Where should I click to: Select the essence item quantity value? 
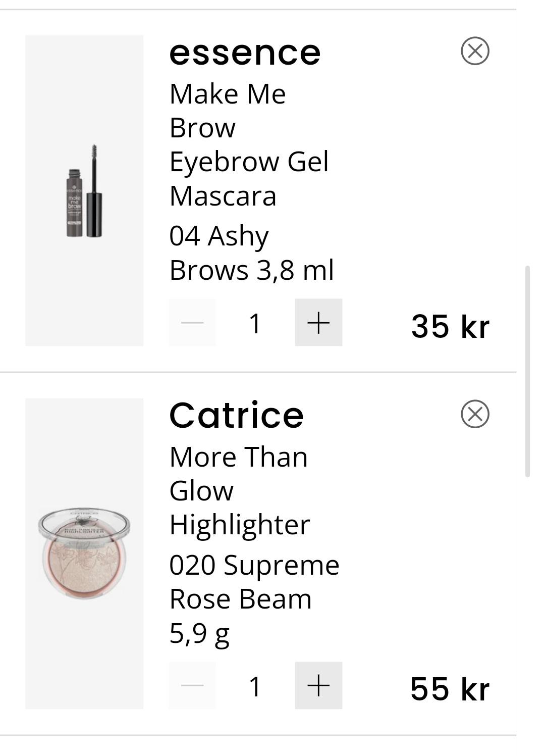tap(255, 323)
